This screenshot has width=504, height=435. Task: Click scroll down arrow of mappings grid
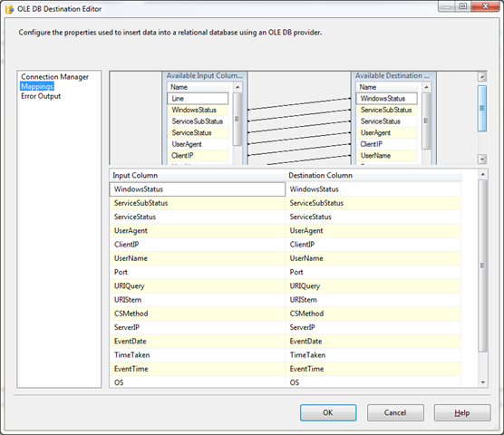483,382
